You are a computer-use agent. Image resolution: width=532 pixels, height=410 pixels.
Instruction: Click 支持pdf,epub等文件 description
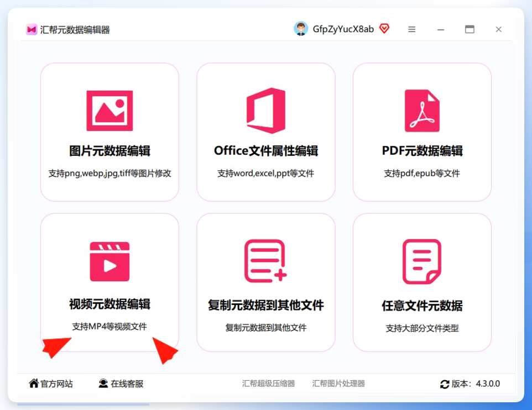pos(422,174)
